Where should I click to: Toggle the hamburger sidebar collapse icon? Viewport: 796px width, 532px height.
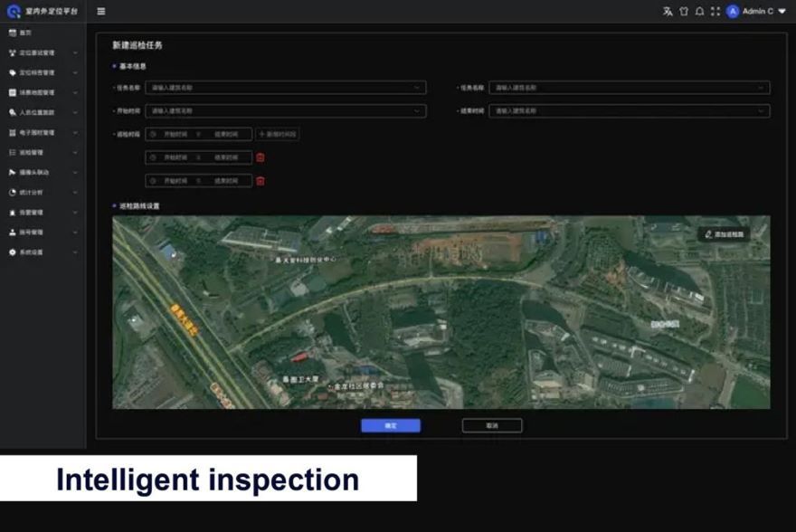click(x=101, y=12)
